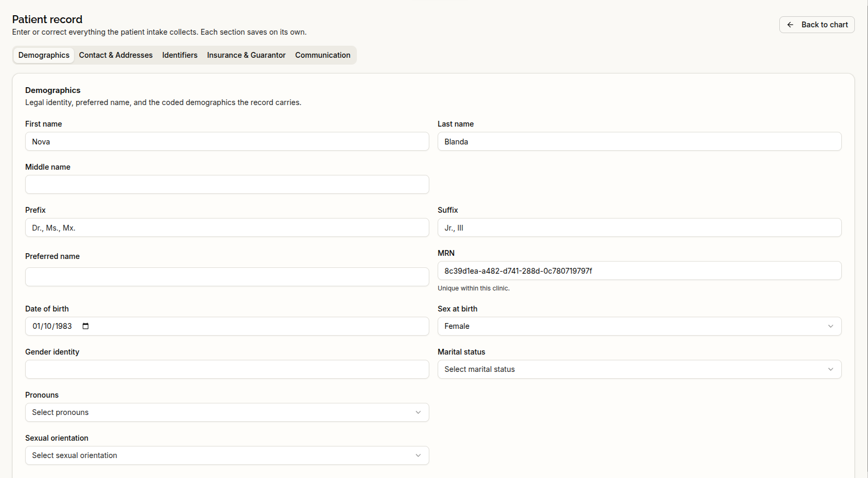This screenshot has width=868, height=478.
Task: Open the Pronouns select menu
Action: point(227,412)
